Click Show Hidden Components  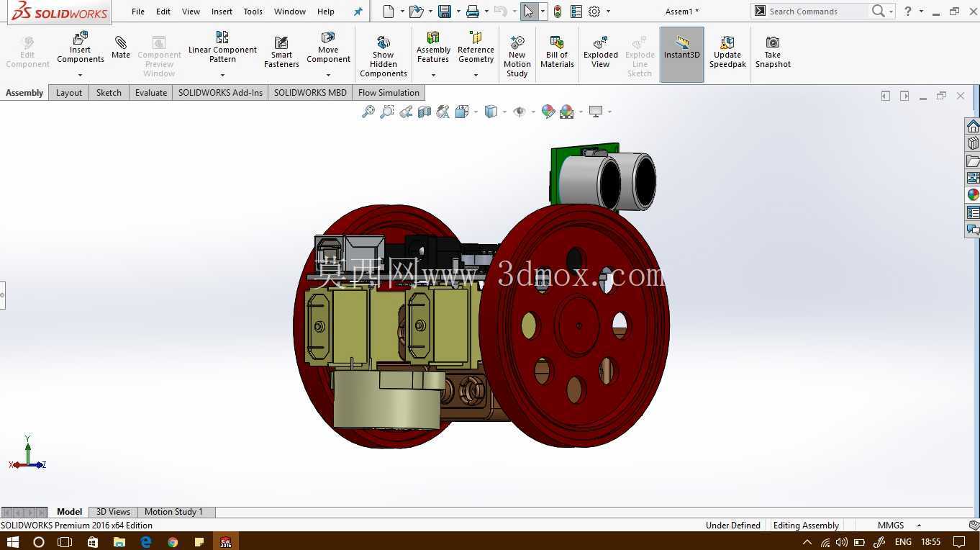point(384,56)
